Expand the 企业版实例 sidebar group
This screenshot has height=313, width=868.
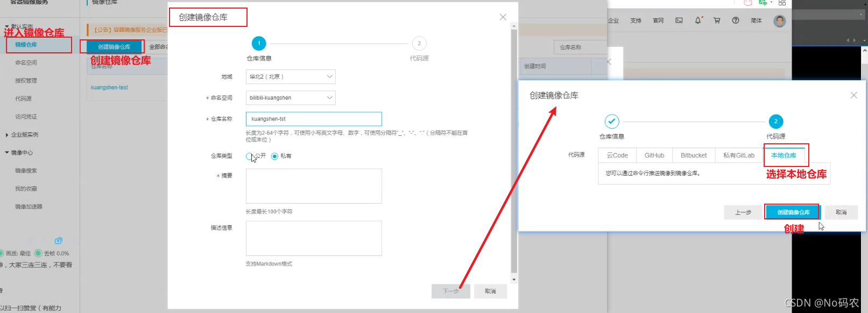click(7, 135)
